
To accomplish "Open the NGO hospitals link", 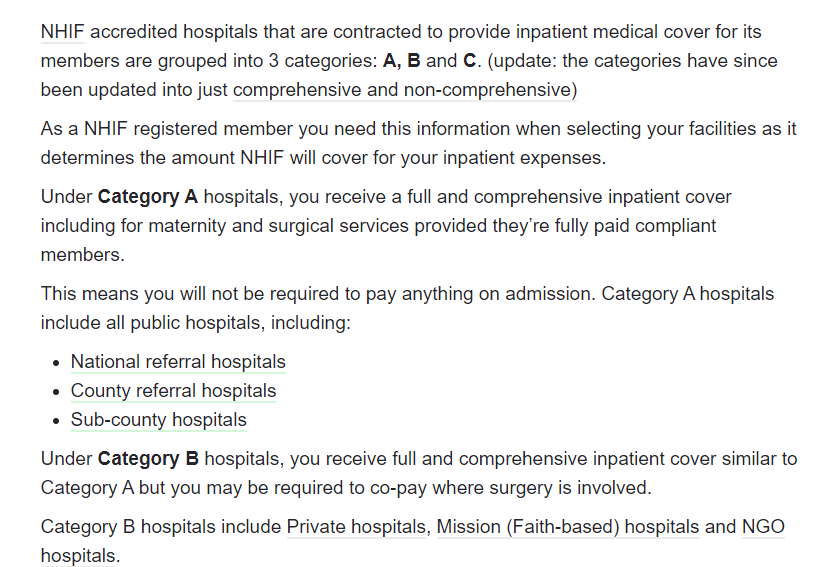I will pos(763,527).
